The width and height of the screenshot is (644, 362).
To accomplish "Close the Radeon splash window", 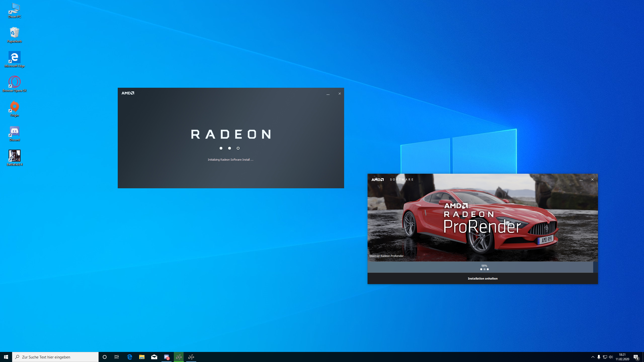I will click(x=340, y=94).
